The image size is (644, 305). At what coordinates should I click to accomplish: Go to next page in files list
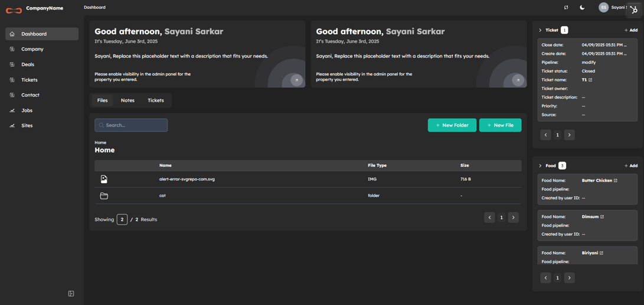[x=514, y=218]
